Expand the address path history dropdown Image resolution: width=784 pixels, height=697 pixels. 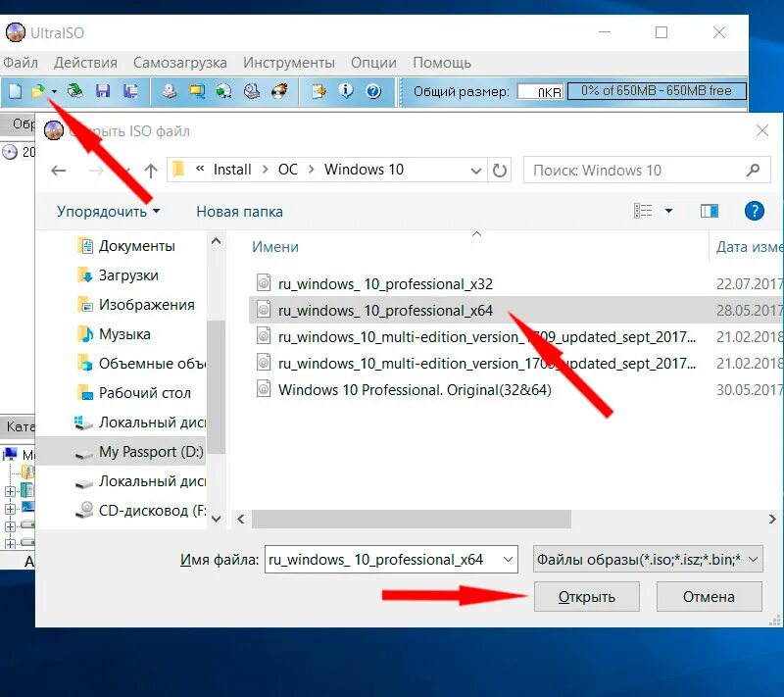point(476,171)
